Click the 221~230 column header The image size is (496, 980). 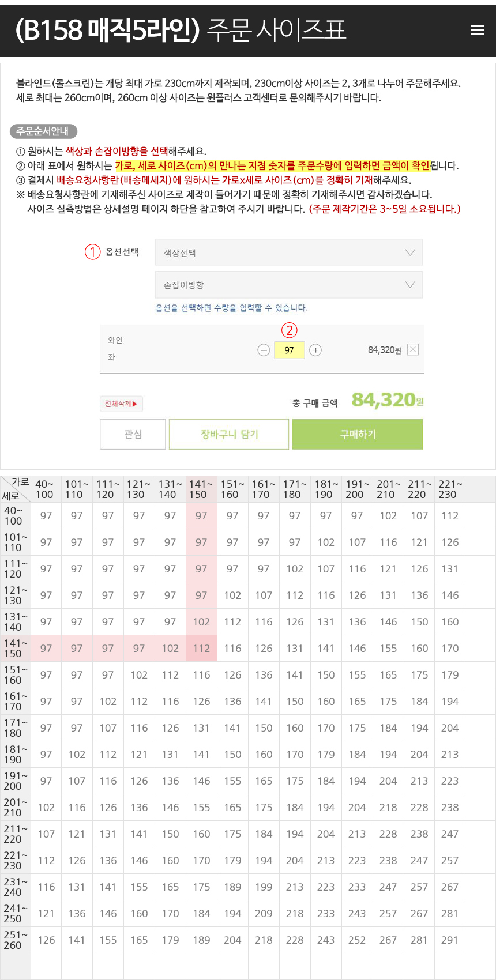tap(450, 489)
